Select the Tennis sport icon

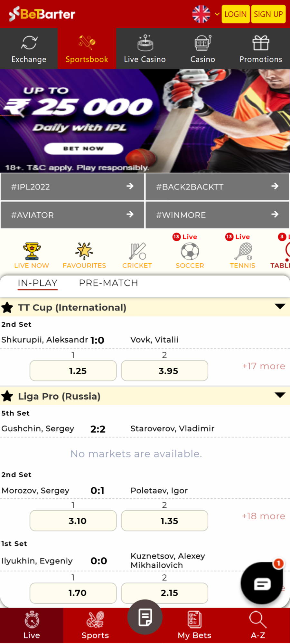[243, 252]
